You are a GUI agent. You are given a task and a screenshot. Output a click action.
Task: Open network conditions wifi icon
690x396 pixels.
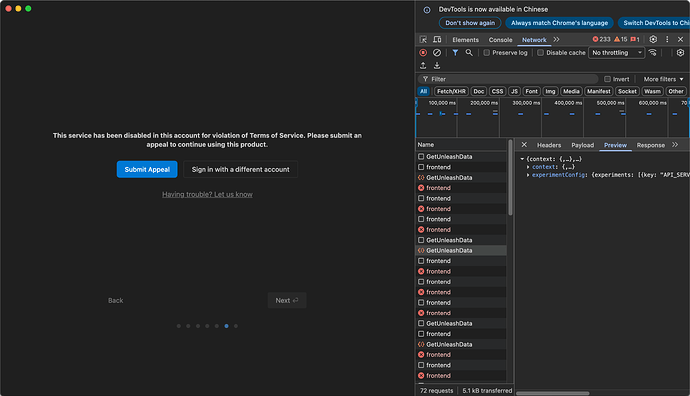tap(653, 52)
